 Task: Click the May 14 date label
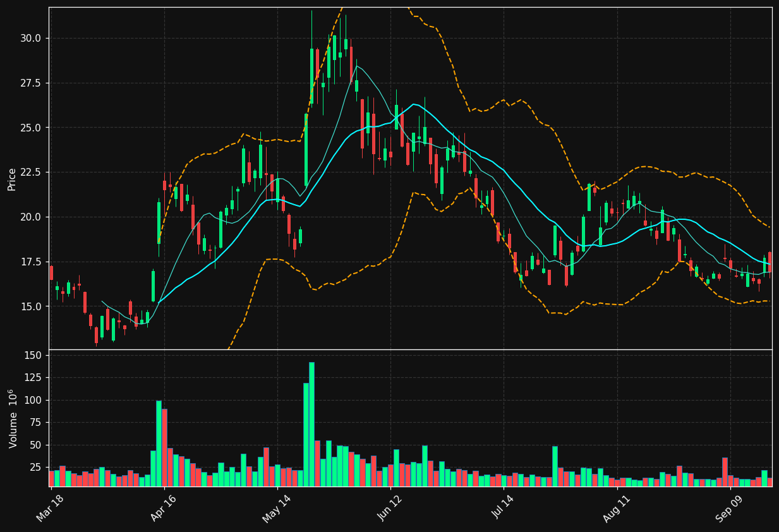[x=277, y=509]
